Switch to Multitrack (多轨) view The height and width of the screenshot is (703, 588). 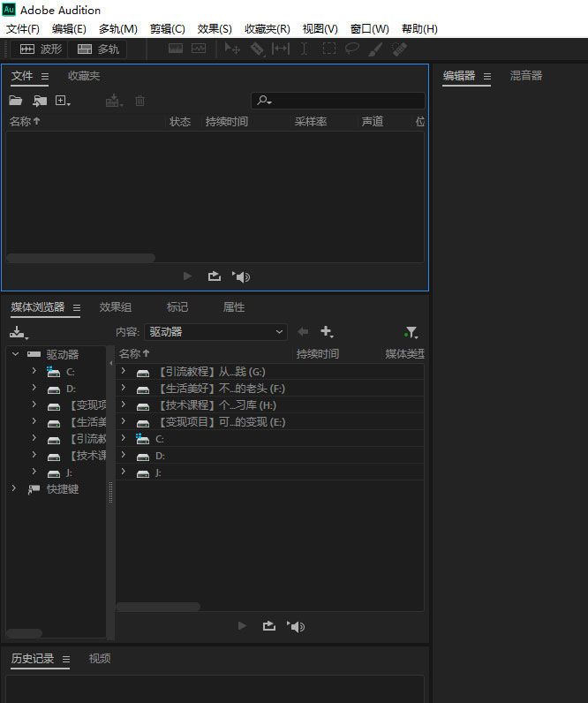(98, 49)
